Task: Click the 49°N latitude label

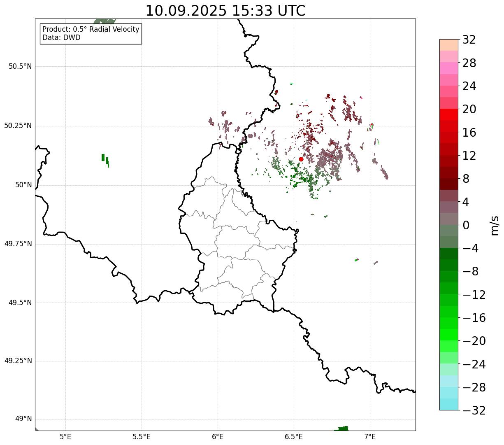Action: coord(23,419)
